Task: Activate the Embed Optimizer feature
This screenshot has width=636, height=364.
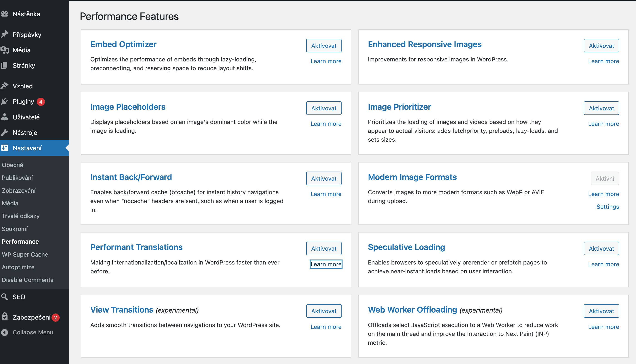Action: tap(323, 46)
